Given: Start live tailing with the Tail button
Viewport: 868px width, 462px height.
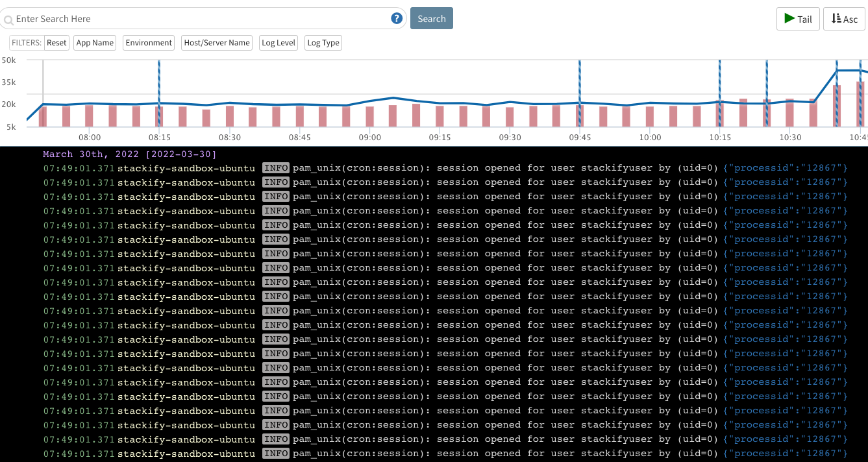Looking at the screenshot, I should tap(798, 19).
